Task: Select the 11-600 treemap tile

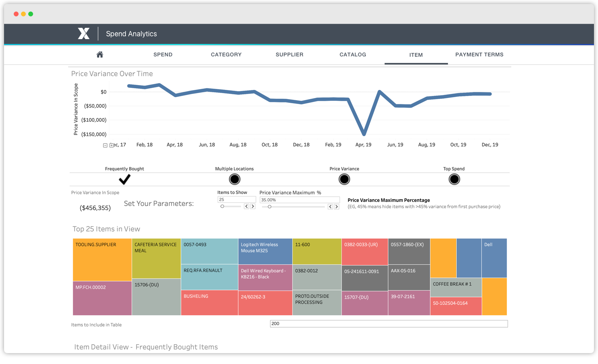Action: (317, 251)
